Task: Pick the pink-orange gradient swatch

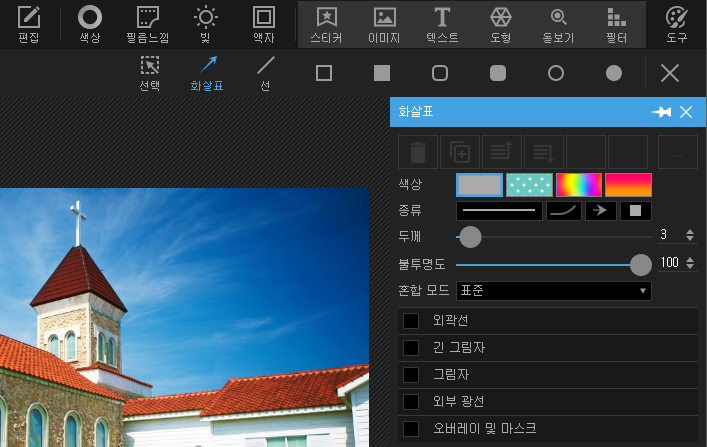Action: tap(628, 185)
